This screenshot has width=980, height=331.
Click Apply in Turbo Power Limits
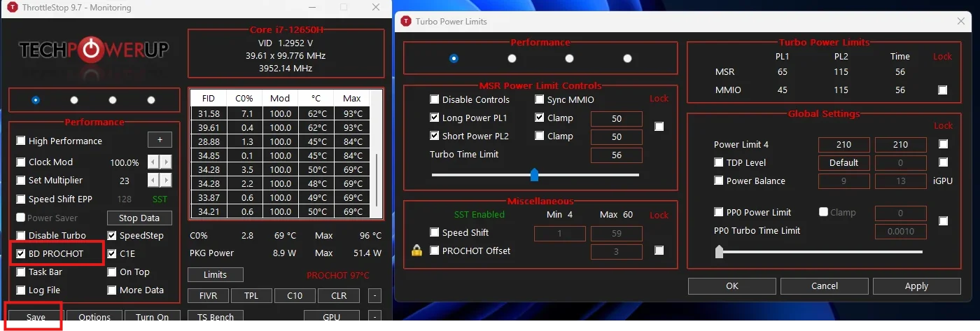[916, 286]
